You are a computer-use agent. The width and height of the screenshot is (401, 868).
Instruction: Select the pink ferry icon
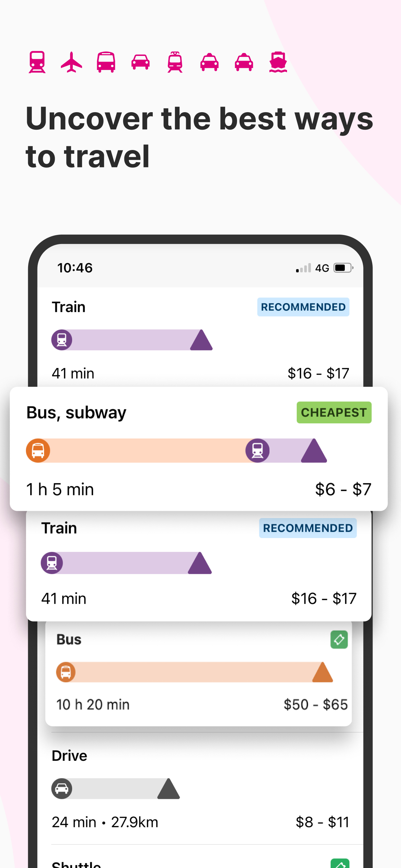278,62
